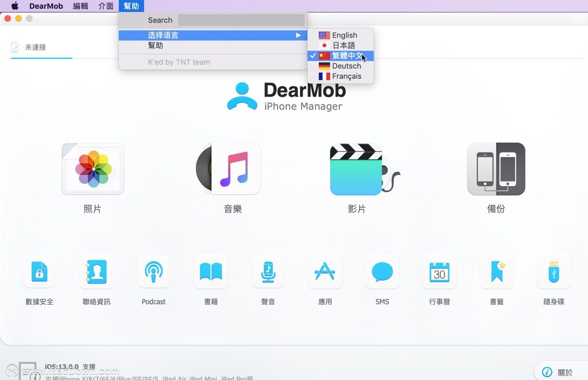Open the 備份 backup phones icon

496,169
